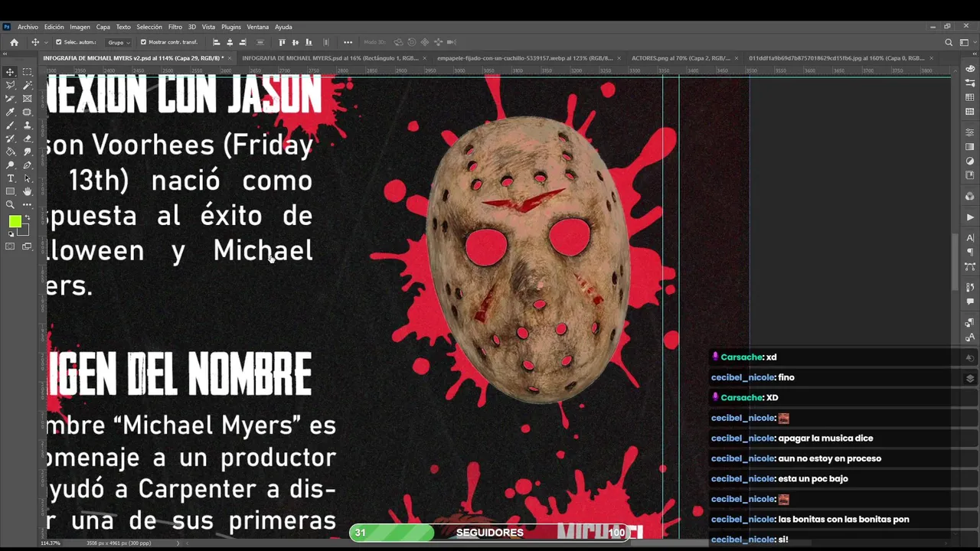Close the INFOGRAFIA DE MICHAEL MYERS v2.psd tab
980x551 pixels.
tap(229, 58)
